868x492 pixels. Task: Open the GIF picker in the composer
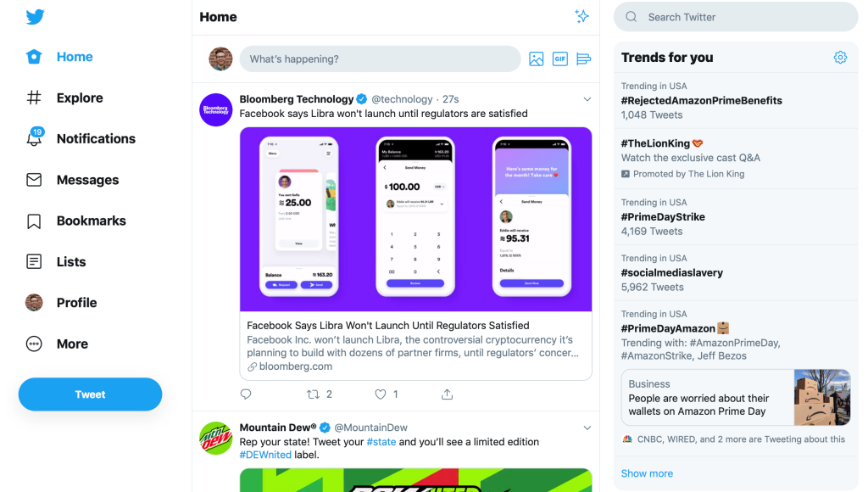coord(559,59)
